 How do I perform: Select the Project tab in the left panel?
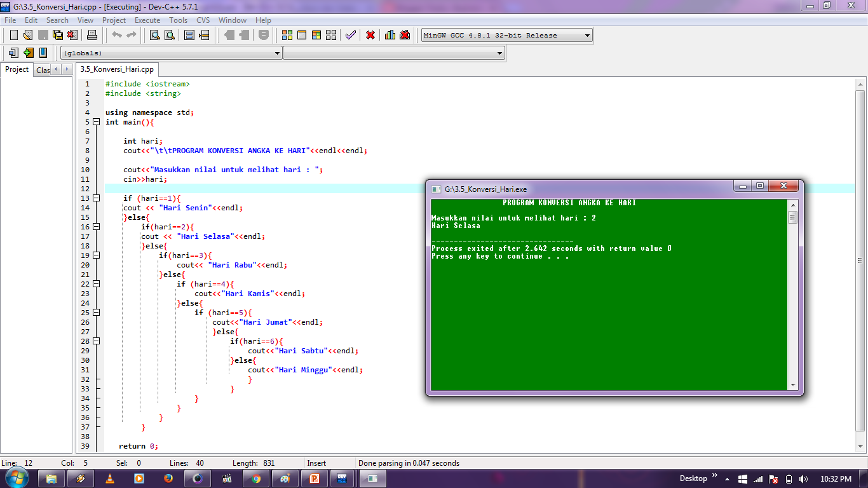pos(17,69)
